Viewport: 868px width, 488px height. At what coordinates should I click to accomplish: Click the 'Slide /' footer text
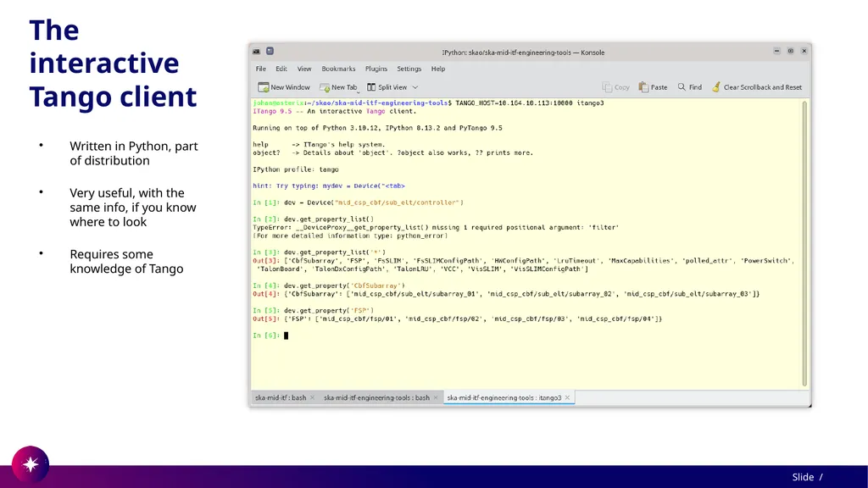click(x=807, y=477)
